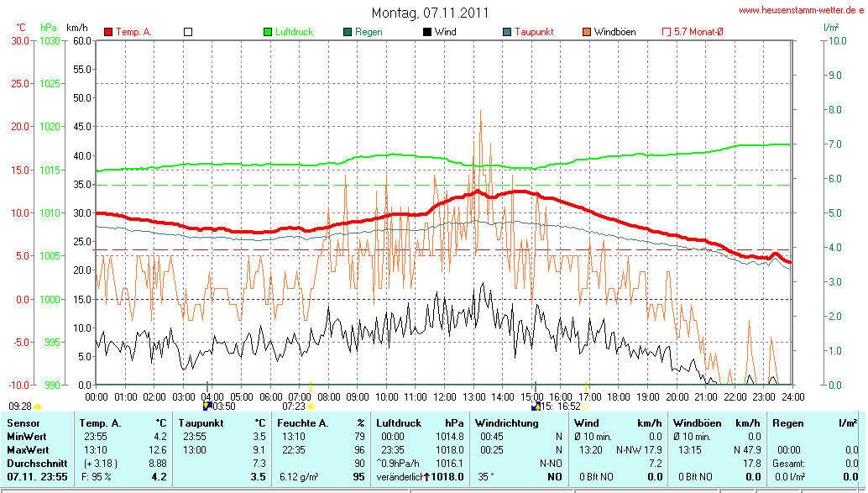
Task: Click the moon icon beside 03:50
Action: click(208, 406)
